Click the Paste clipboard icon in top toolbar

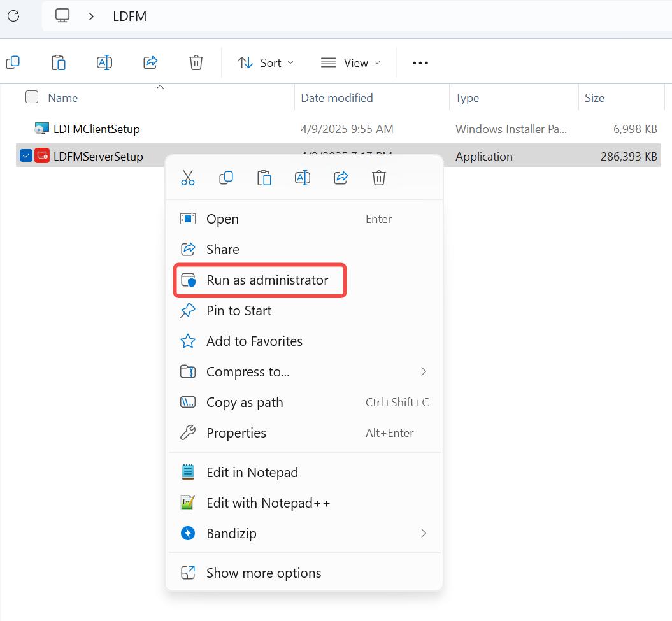(x=59, y=62)
